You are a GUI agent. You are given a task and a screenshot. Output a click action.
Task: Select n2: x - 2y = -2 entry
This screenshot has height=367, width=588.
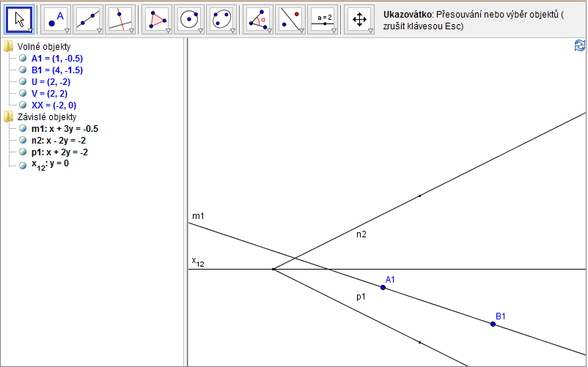59,141
